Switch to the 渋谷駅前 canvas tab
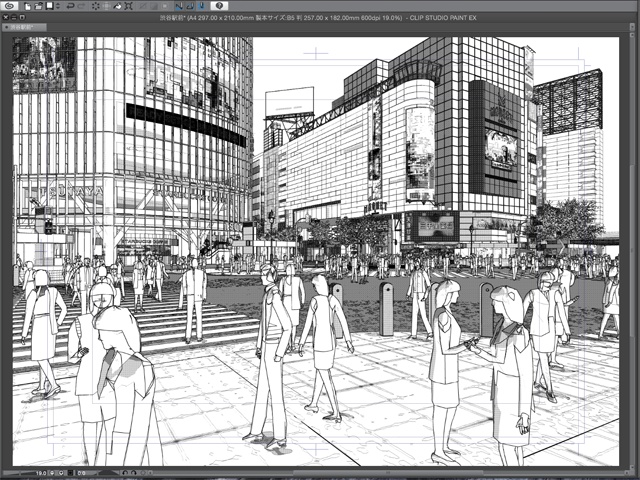 click(24, 27)
